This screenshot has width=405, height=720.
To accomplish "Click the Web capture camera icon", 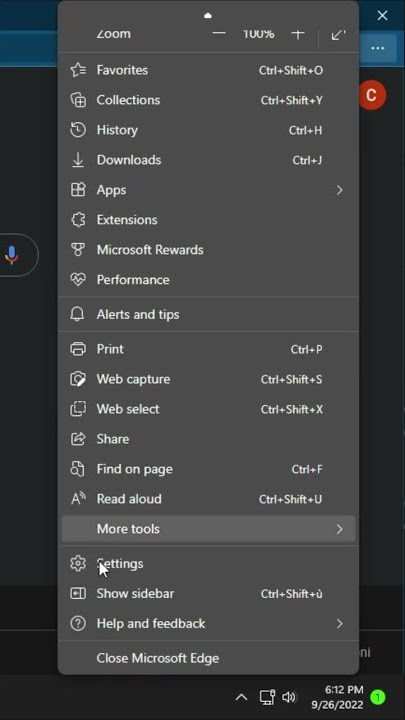I will [78, 379].
